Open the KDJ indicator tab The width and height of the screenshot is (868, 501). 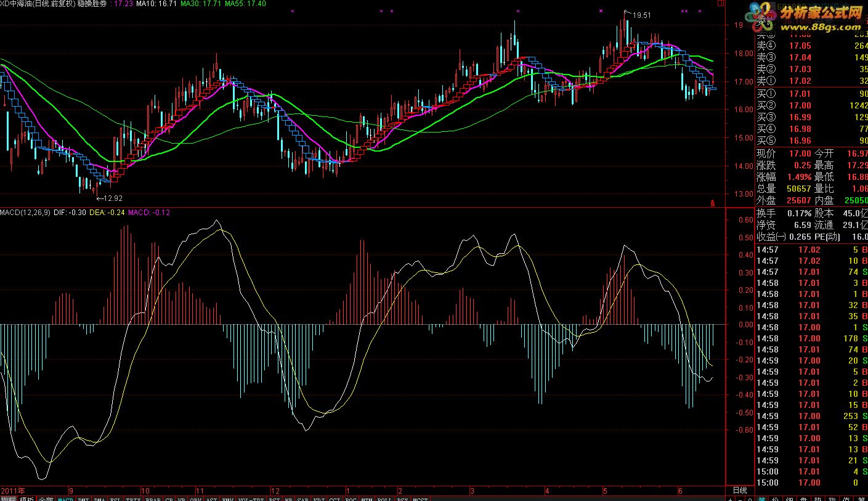click(x=318, y=497)
